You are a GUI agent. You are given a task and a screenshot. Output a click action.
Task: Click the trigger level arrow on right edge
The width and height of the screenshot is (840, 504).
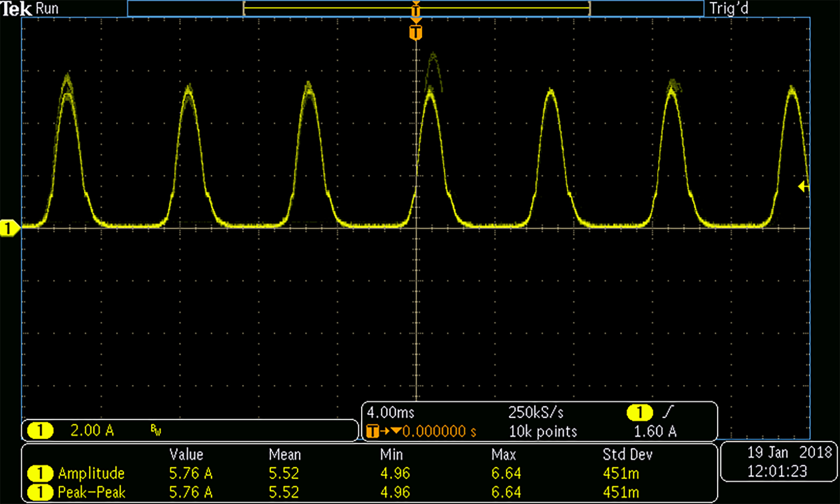[x=803, y=187]
